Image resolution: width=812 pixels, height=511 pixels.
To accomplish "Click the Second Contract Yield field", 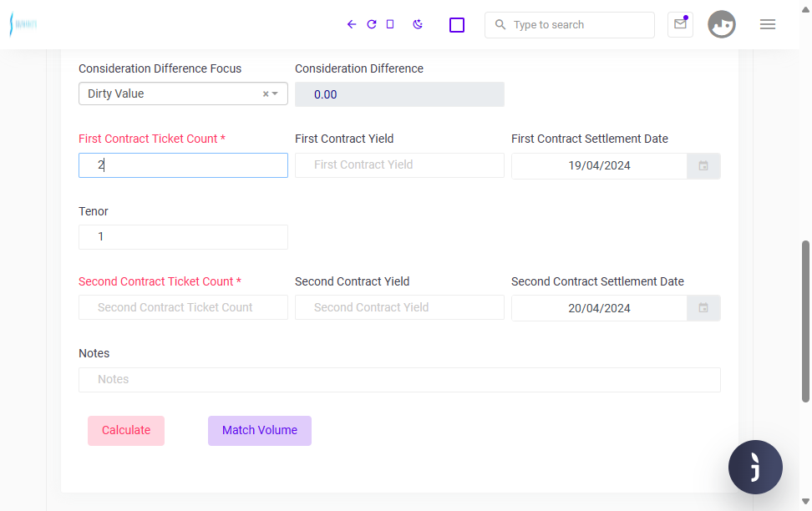I will coord(399,307).
